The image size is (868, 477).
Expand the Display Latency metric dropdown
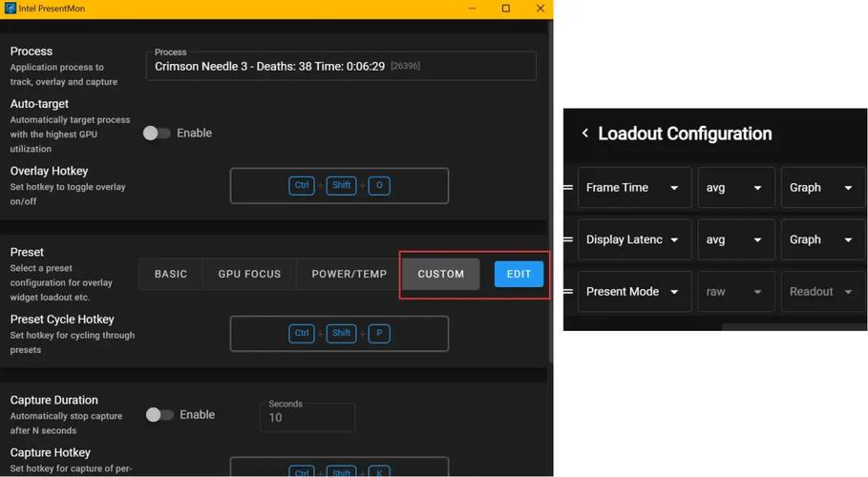point(634,239)
